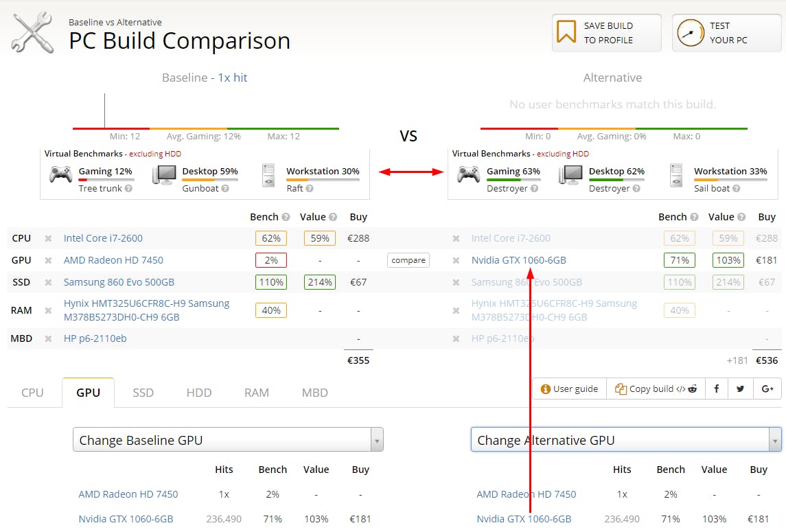Open baseline AMD Radeon HD 7450 link
The height and width of the screenshot is (532, 786).
click(x=113, y=260)
